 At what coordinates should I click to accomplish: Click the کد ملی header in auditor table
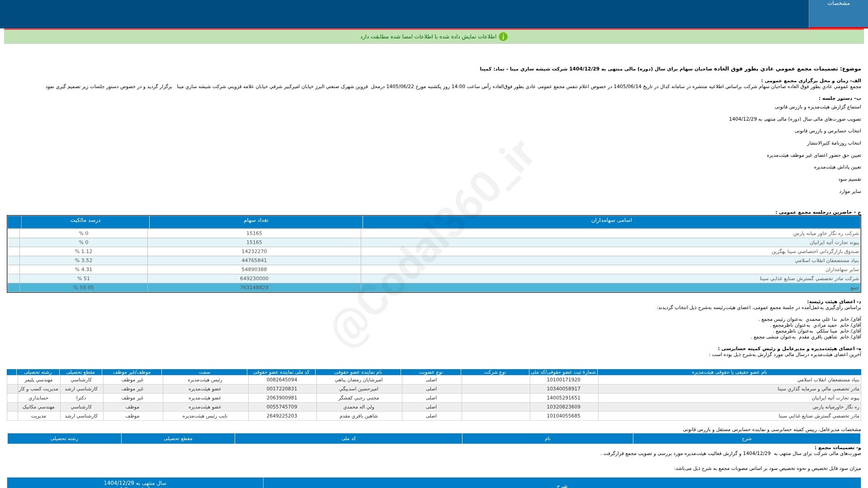tap(349, 439)
